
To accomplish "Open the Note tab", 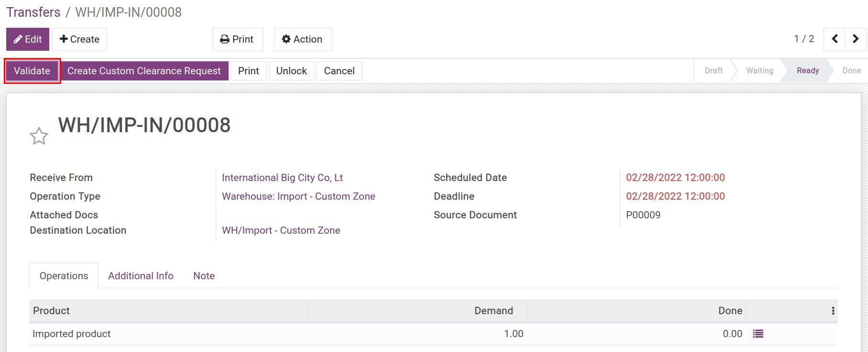I will (x=204, y=276).
